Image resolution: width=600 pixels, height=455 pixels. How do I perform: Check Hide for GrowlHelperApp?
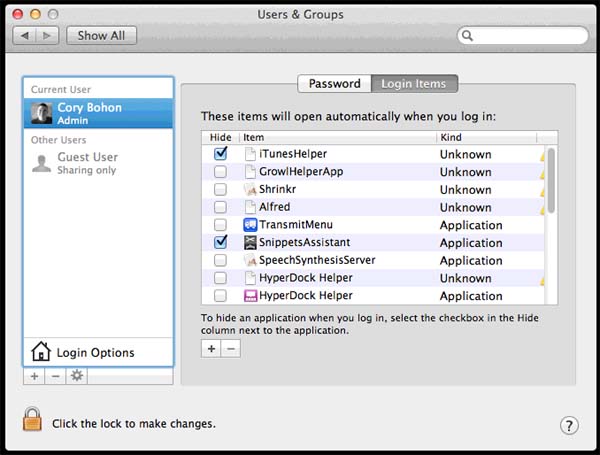click(x=220, y=171)
